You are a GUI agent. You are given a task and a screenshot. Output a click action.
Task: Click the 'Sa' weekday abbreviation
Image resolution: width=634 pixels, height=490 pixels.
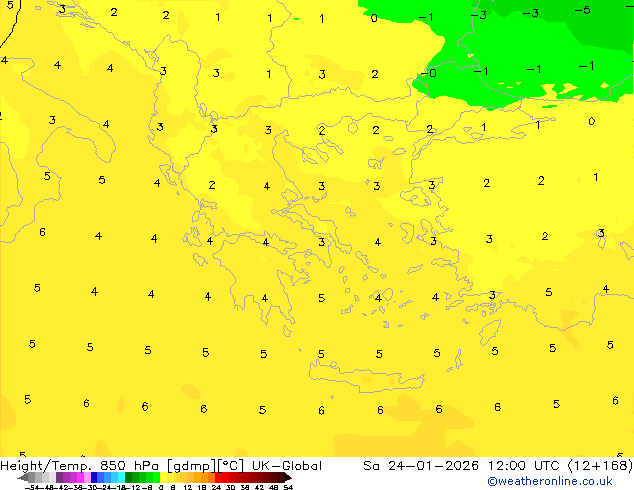point(371,466)
